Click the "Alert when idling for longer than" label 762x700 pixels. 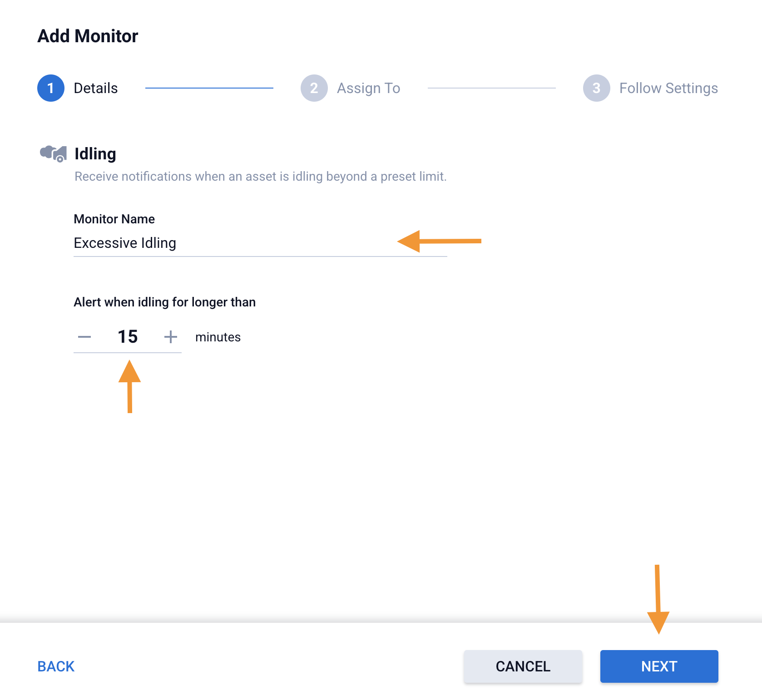point(165,302)
